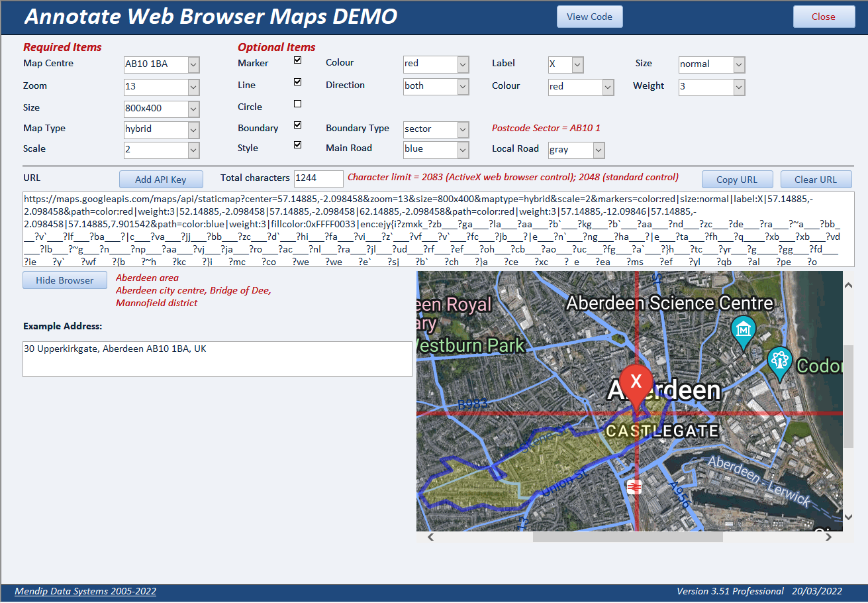868x603 pixels.
Task: Click the Westburn Park map label
Action: point(471,345)
